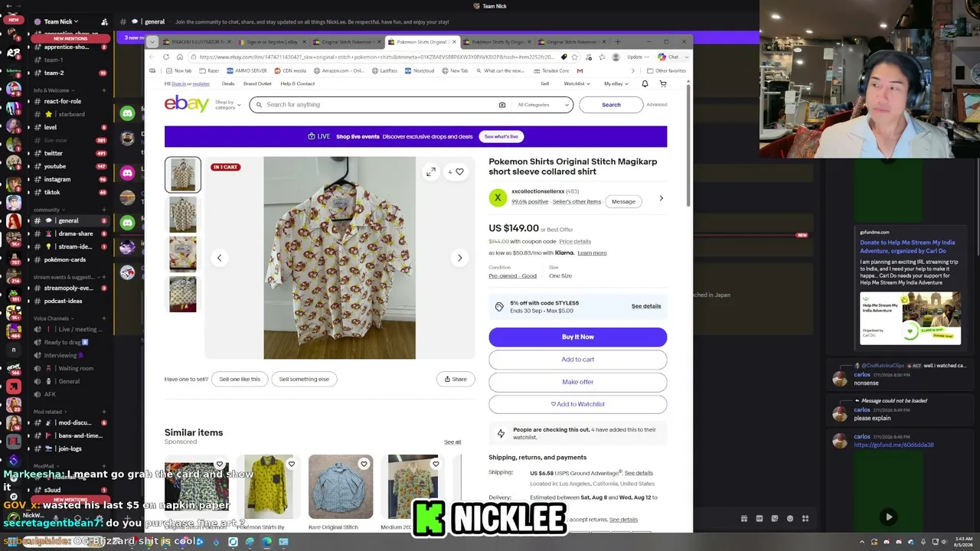
Task: Add shirt to watchlist with heart icon
Action: 459,171
